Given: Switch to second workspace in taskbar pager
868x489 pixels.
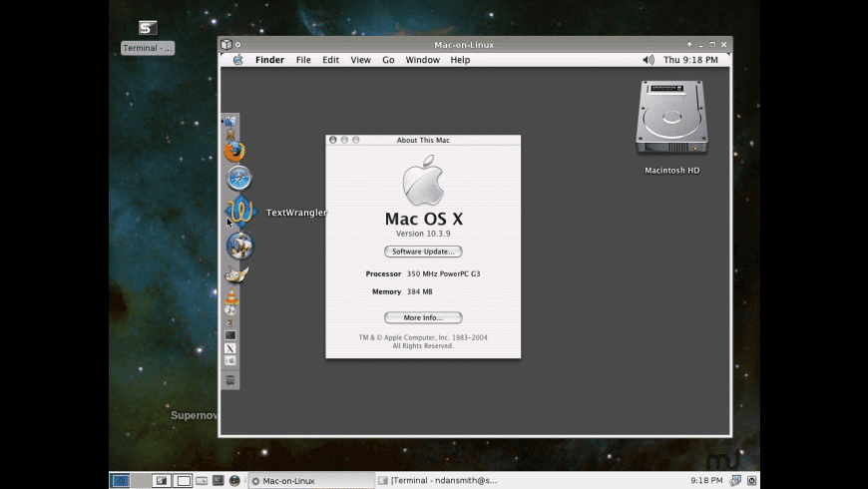Looking at the screenshot, I should [140, 481].
